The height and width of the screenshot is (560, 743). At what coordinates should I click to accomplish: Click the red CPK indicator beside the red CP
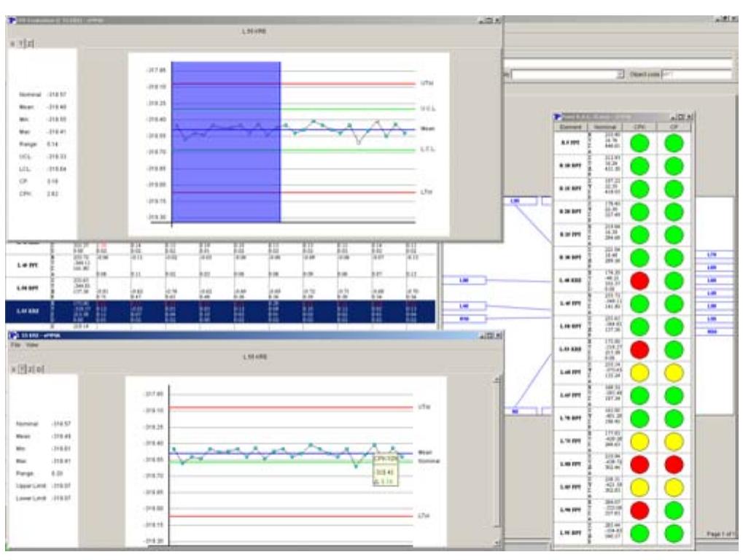[639, 464]
